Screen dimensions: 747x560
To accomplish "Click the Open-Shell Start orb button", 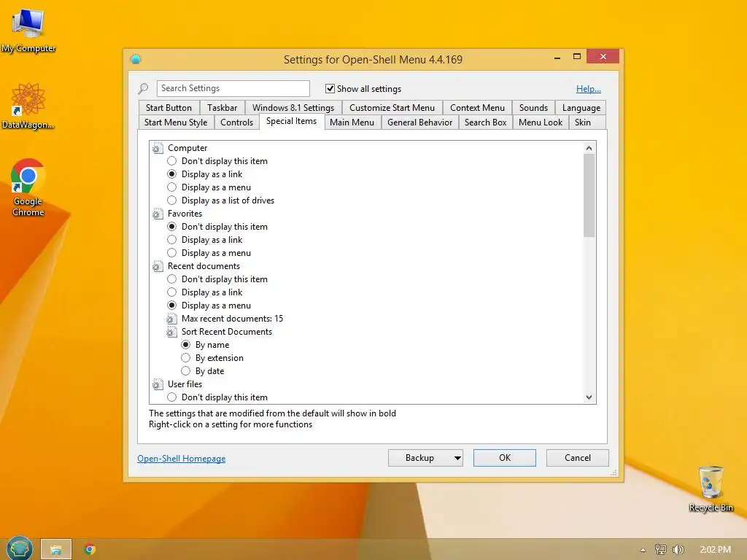I will tap(19, 548).
